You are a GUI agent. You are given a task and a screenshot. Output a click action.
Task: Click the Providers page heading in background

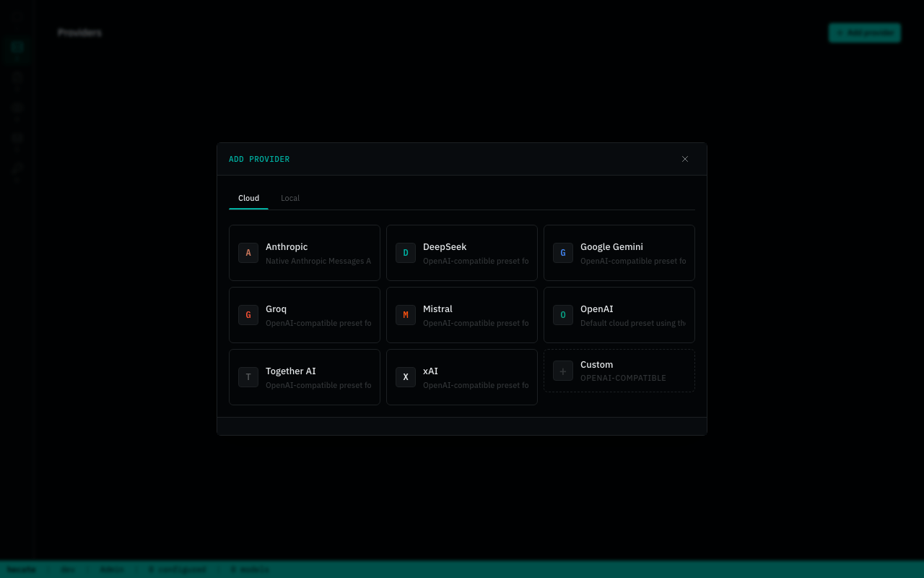click(79, 33)
